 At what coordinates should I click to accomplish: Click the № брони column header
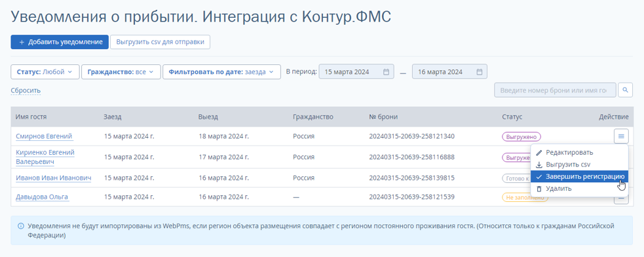click(x=383, y=117)
